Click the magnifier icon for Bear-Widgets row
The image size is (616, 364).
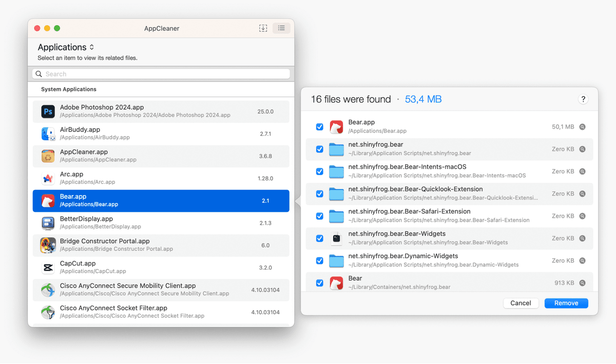pyautogui.click(x=582, y=238)
